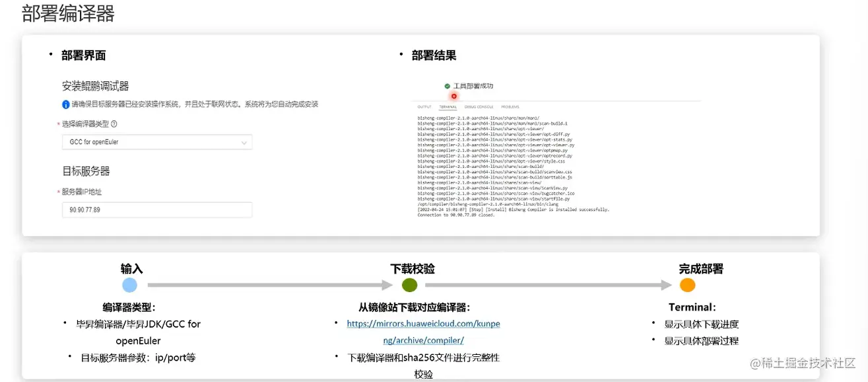Click the orange 完成部署 step circle
The height and width of the screenshot is (382, 868).
pos(688,285)
